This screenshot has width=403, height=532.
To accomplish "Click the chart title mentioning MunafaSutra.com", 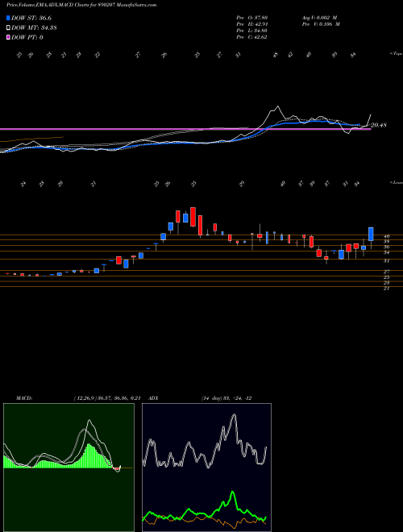I will (x=81, y=5).
